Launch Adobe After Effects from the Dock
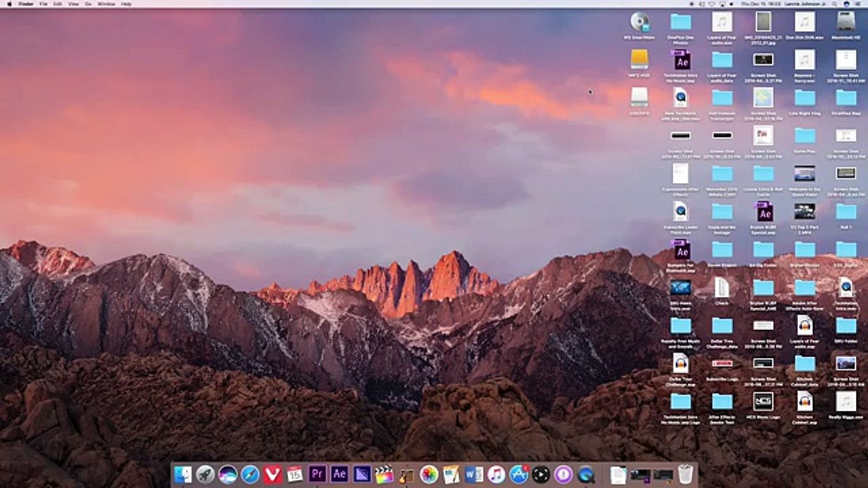The image size is (868, 488). [340, 474]
